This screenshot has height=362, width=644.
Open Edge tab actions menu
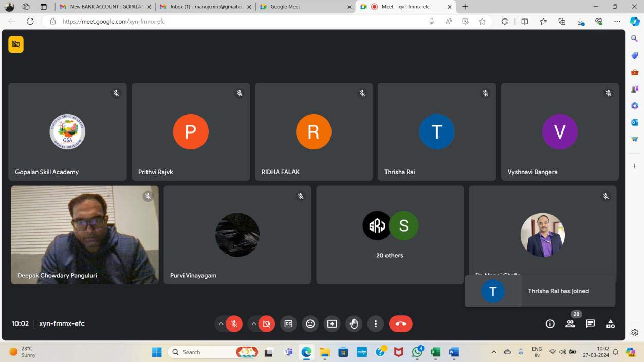(x=43, y=7)
